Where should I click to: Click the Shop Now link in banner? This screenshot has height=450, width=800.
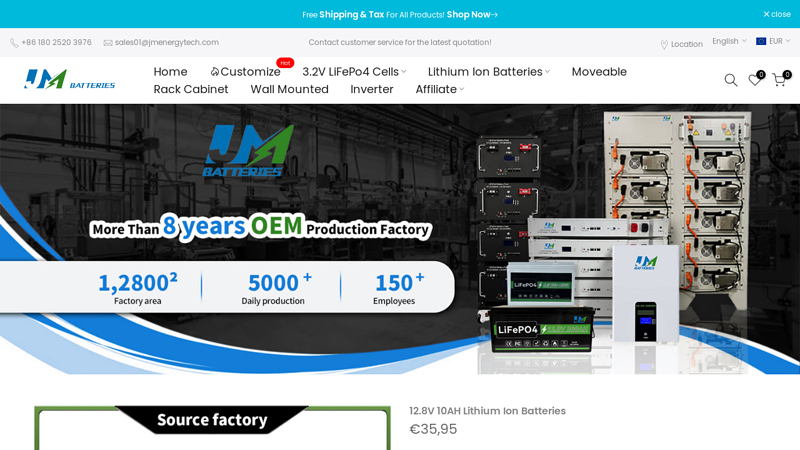(x=472, y=14)
